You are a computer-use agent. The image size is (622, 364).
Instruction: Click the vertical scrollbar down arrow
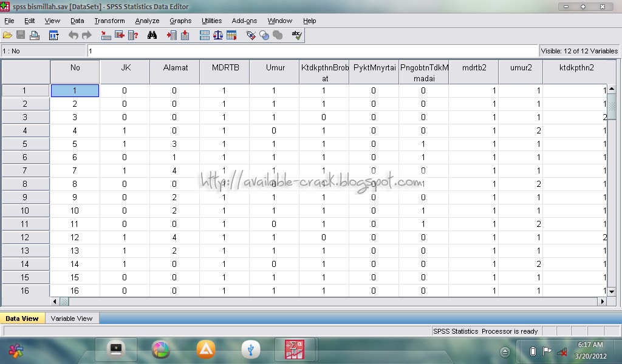(612, 292)
